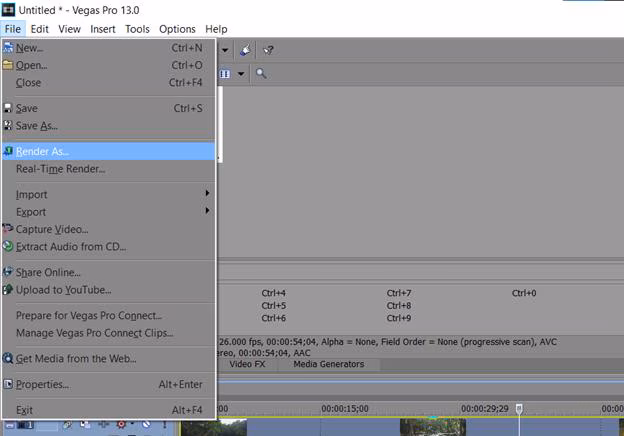624x436 pixels.
Task: Click the New document icon
Action: (8, 48)
